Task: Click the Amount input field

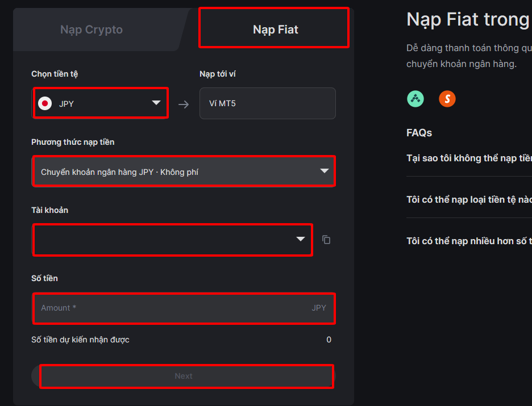Action: point(184,308)
